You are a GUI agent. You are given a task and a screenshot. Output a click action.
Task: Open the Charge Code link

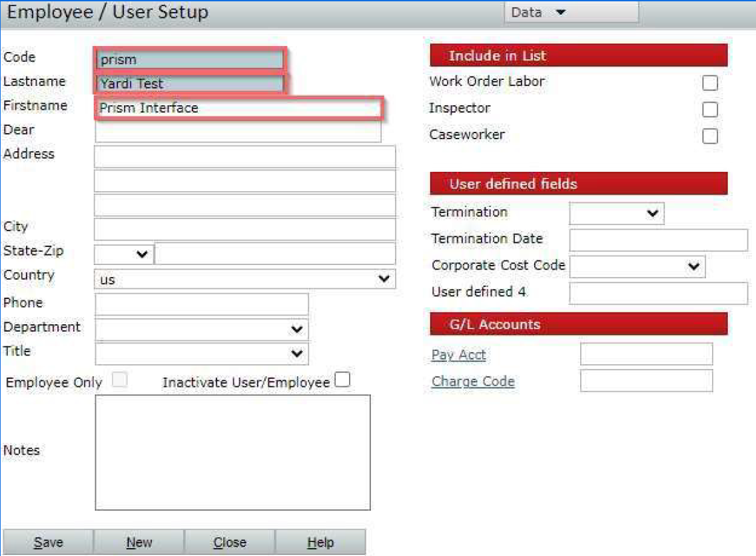[x=473, y=382]
